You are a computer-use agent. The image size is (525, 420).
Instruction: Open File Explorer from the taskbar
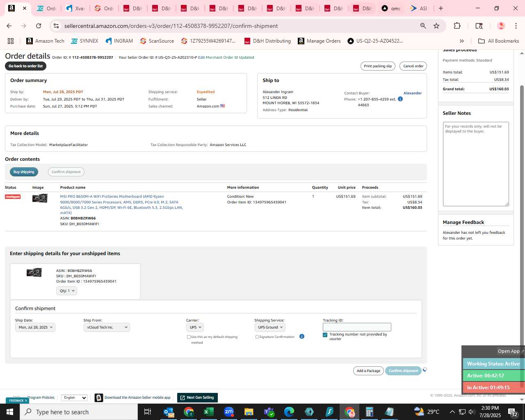[249, 412]
